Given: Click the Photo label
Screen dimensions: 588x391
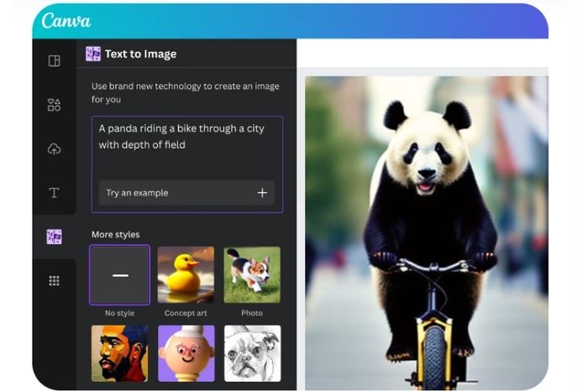Looking at the screenshot, I should pyautogui.click(x=252, y=313).
